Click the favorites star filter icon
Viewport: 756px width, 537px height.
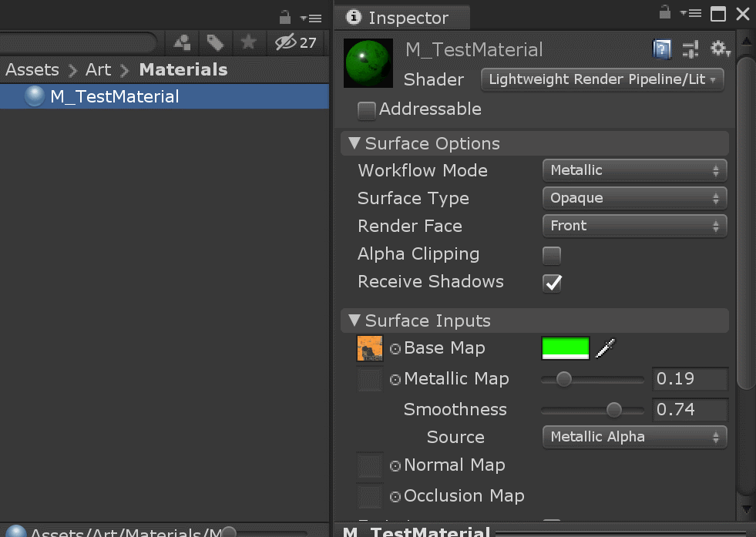(x=248, y=42)
